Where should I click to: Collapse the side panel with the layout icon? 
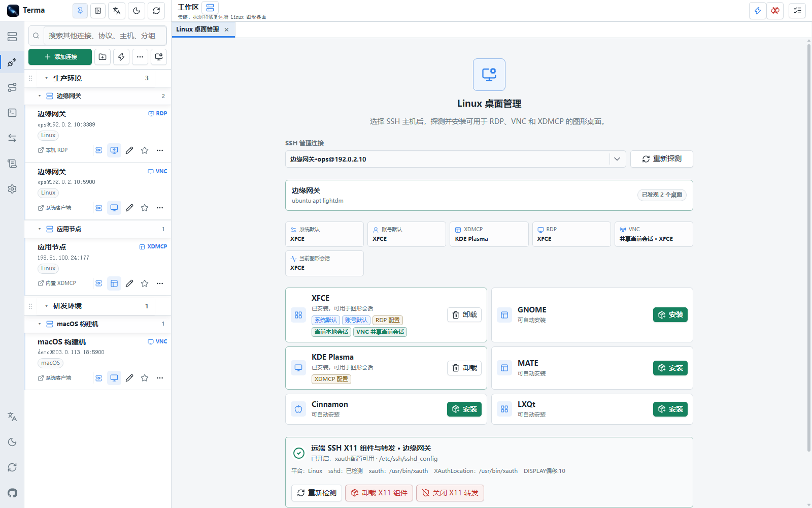pyautogui.click(x=98, y=10)
